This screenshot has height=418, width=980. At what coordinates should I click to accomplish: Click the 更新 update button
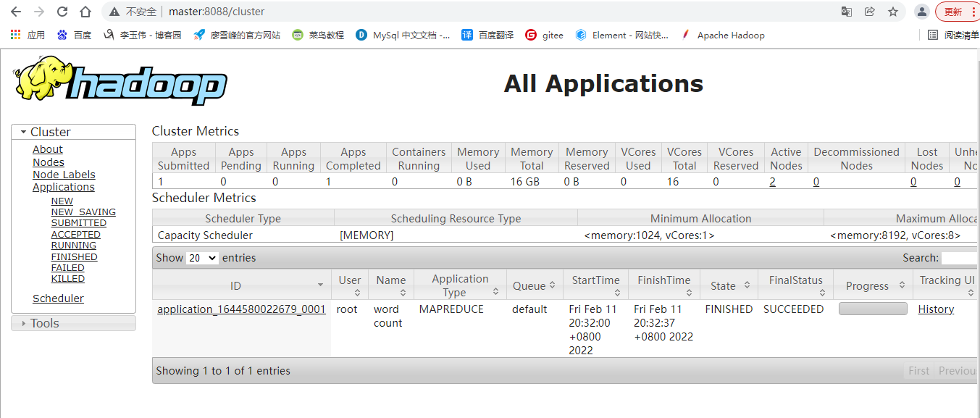pos(952,12)
